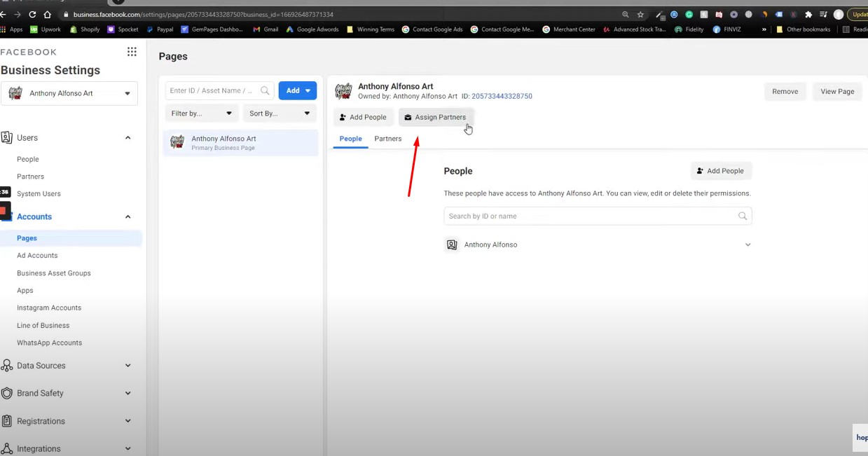This screenshot has height=456, width=868.
Task: Click the browser reload icon
Action: pos(32,14)
